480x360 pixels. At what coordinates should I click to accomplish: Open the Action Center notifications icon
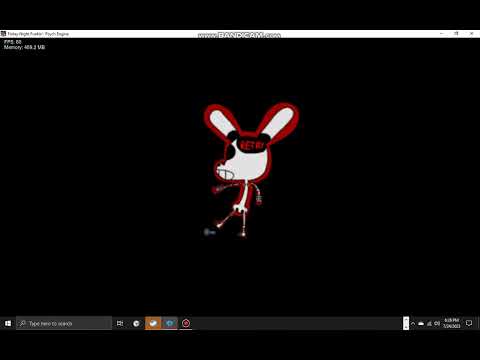click(x=469, y=323)
